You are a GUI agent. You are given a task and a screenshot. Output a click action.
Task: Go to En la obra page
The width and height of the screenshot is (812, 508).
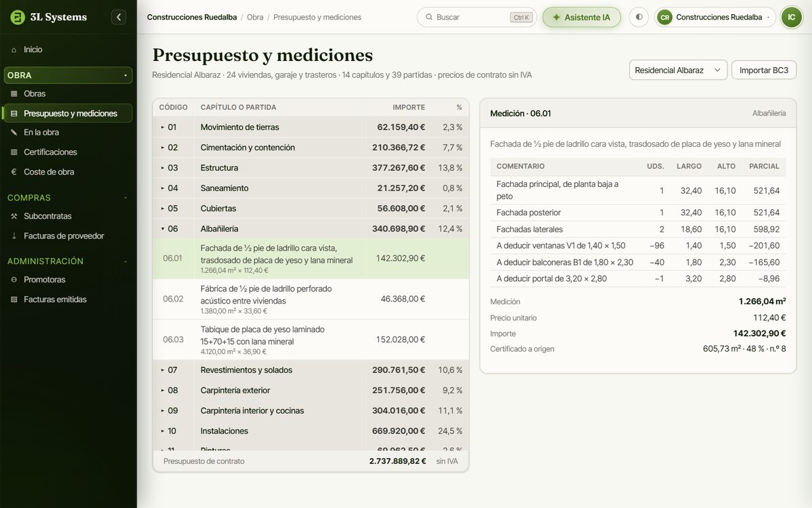click(68, 133)
